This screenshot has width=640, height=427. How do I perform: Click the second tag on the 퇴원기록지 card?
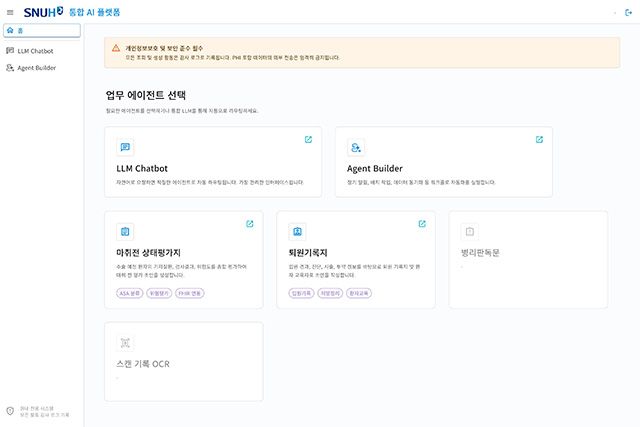pos(330,293)
